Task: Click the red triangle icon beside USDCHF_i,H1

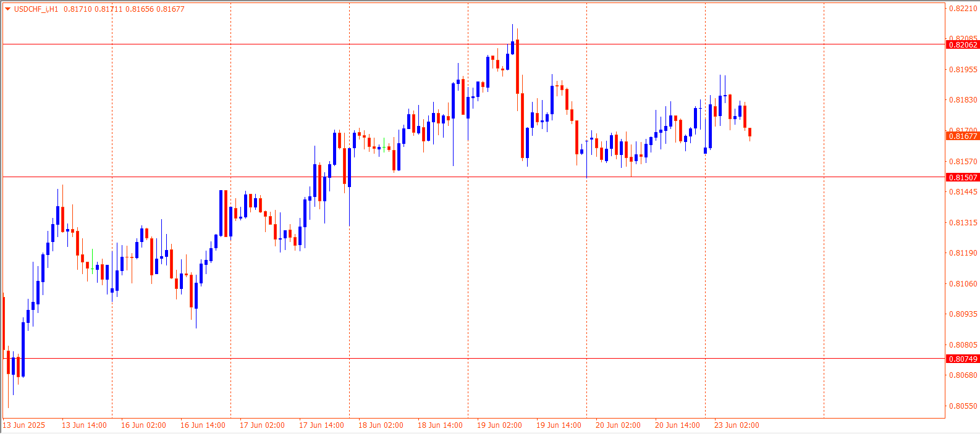Action: pos(7,9)
